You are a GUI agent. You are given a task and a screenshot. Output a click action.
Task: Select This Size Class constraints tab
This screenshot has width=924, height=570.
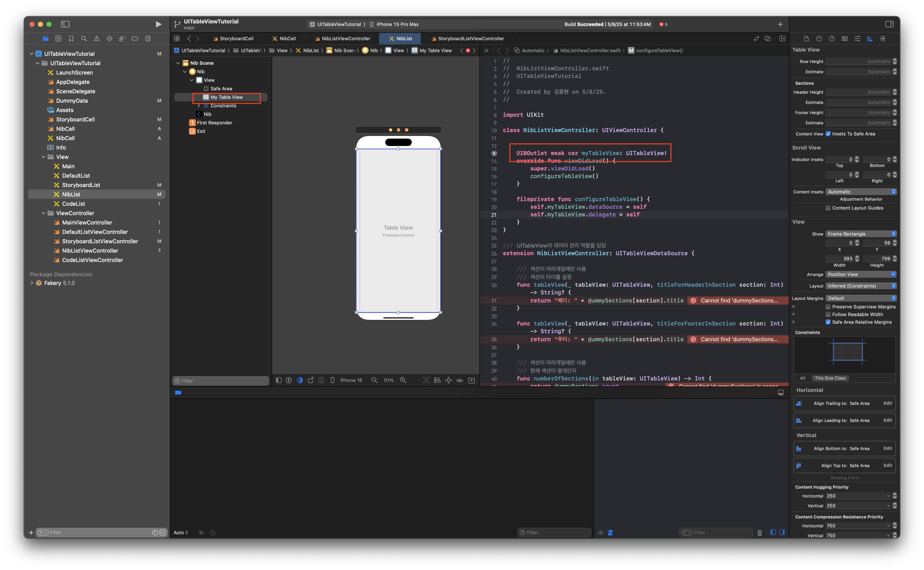(x=830, y=378)
